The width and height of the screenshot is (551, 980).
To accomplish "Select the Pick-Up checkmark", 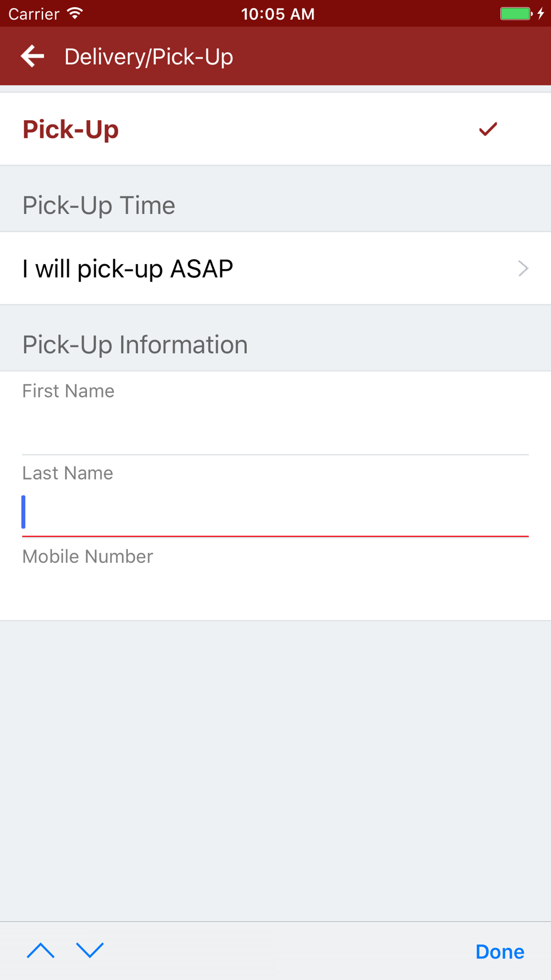I will [x=488, y=129].
